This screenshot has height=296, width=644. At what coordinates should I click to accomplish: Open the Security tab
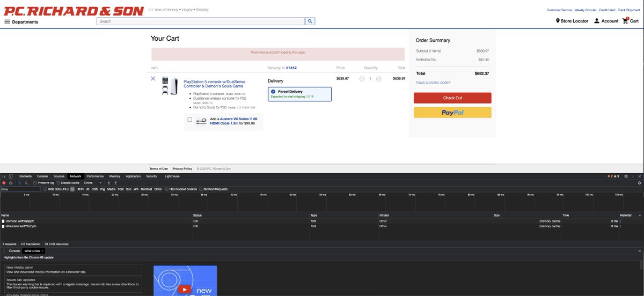152,176
